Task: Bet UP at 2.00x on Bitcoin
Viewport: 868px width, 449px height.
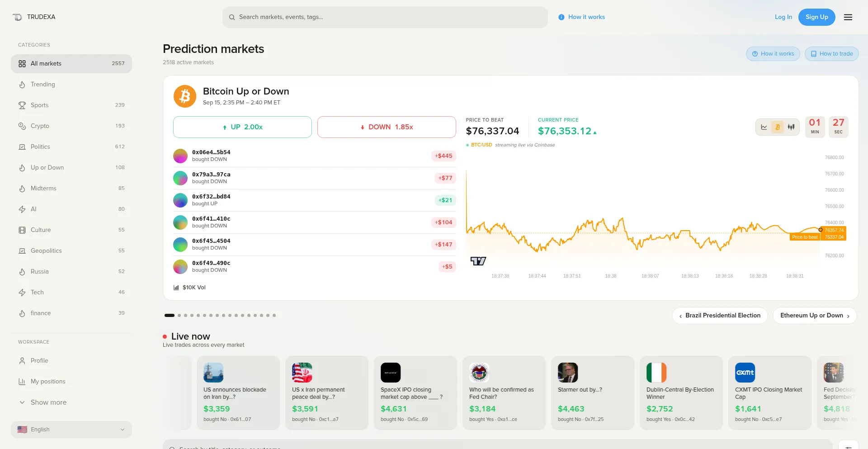Action: (x=242, y=127)
